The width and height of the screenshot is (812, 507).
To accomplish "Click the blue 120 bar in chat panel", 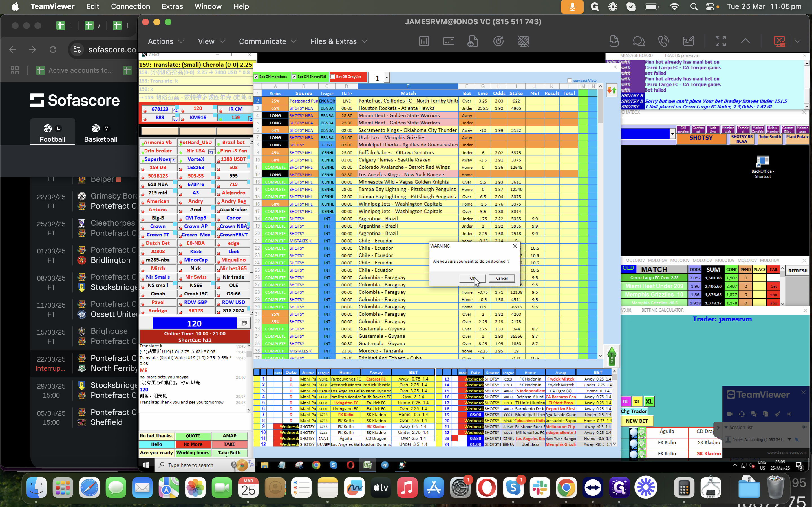I will pyautogui.click(x=194, y=323).
